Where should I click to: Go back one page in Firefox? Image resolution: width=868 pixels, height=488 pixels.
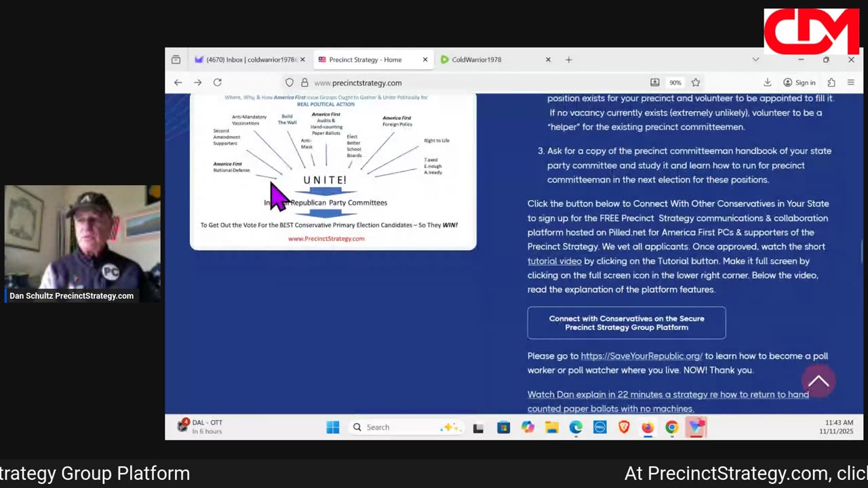point(178,83)
